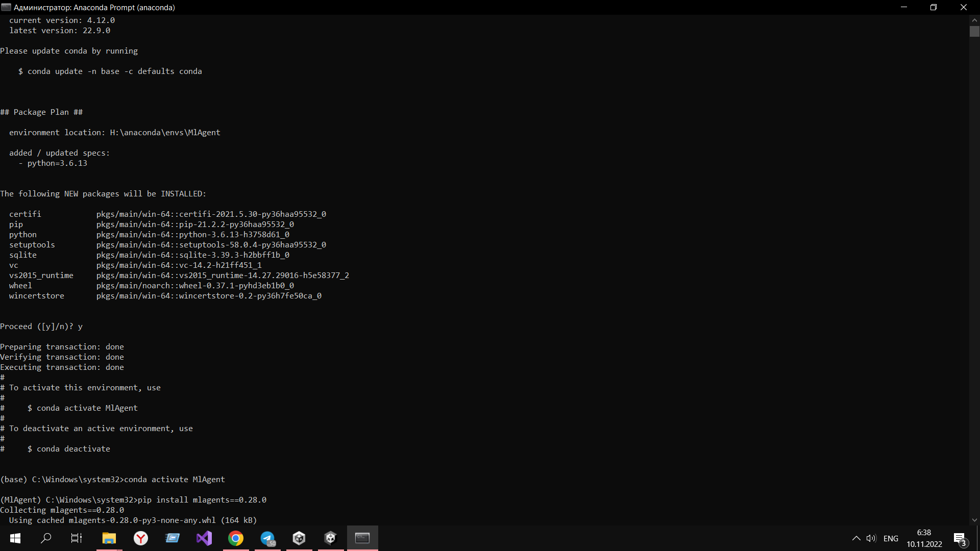980x551 pixels.
Task: Open Windows Search
Action: (x=46, y=538)
